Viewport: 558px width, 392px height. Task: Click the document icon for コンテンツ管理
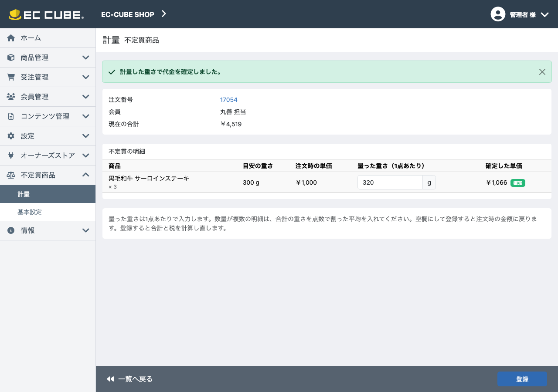(11, 116)
